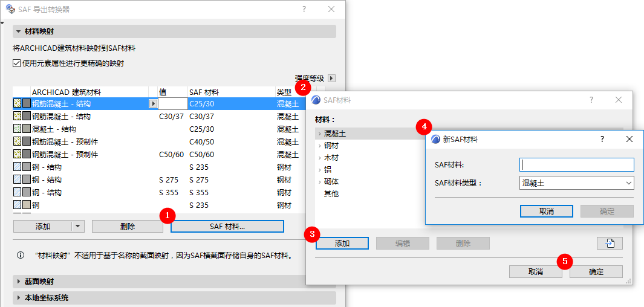Click 删除 button in SAF材料 dialog
Image resolution: width=644 pixels, height=307 pixels.
[x=463, y=244]
